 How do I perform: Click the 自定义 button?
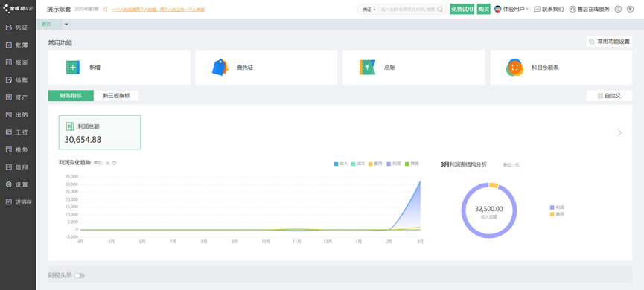click(609, 96)
